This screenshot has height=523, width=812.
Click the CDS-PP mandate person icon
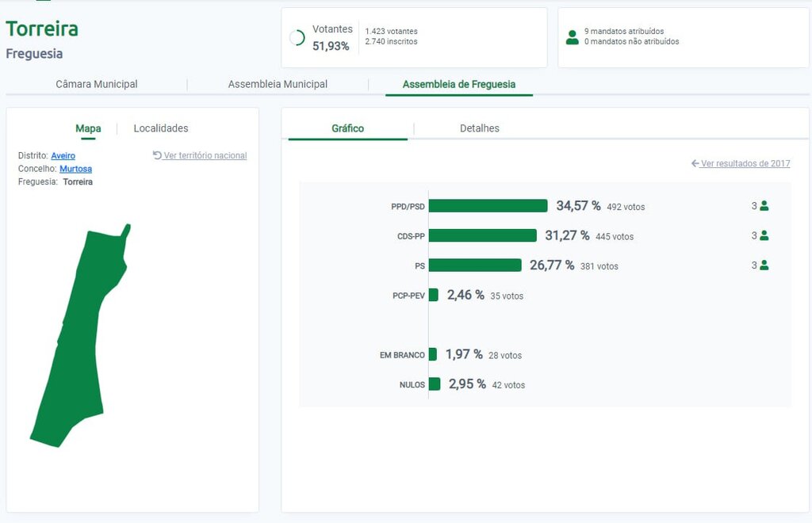click(x=764, y=235)
